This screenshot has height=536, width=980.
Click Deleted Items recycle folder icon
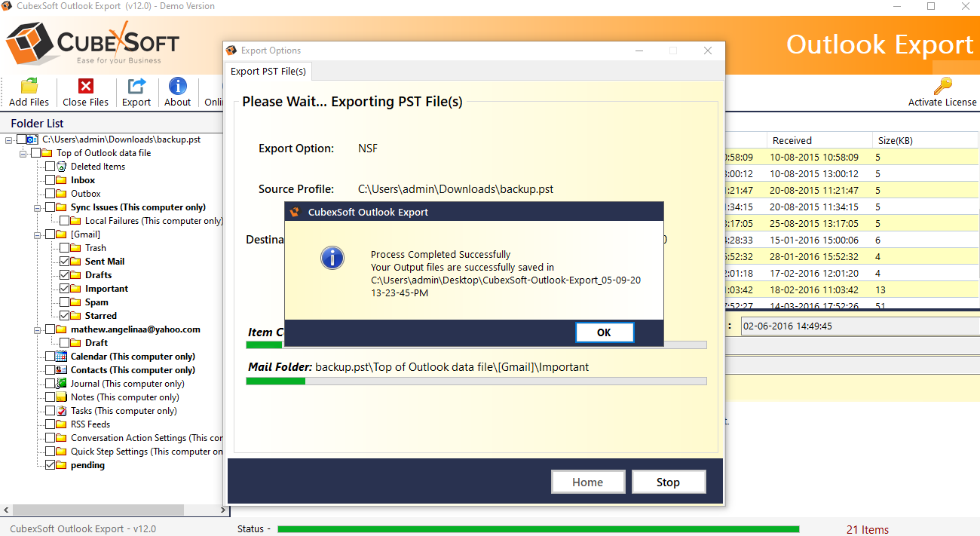pyautogui.click(x=62, y=167)
